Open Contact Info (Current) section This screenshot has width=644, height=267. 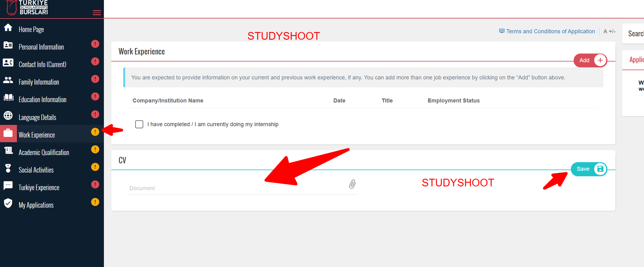(42, 65)
